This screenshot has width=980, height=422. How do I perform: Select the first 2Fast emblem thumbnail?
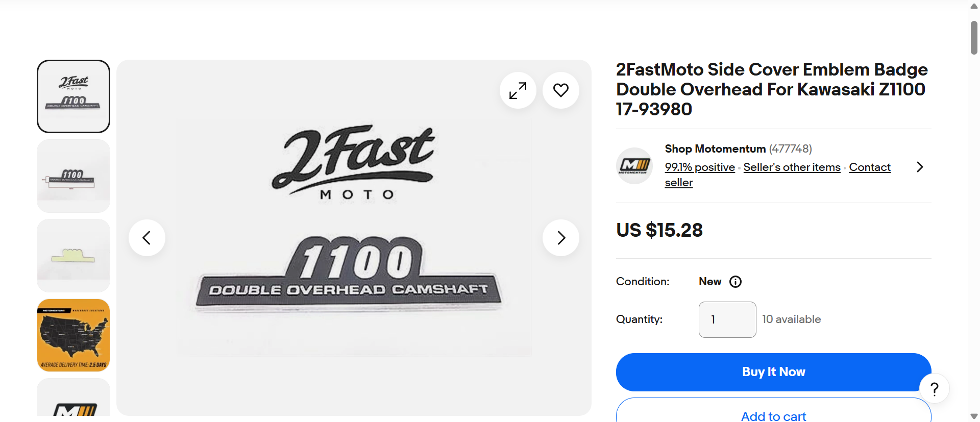[73, 96]
